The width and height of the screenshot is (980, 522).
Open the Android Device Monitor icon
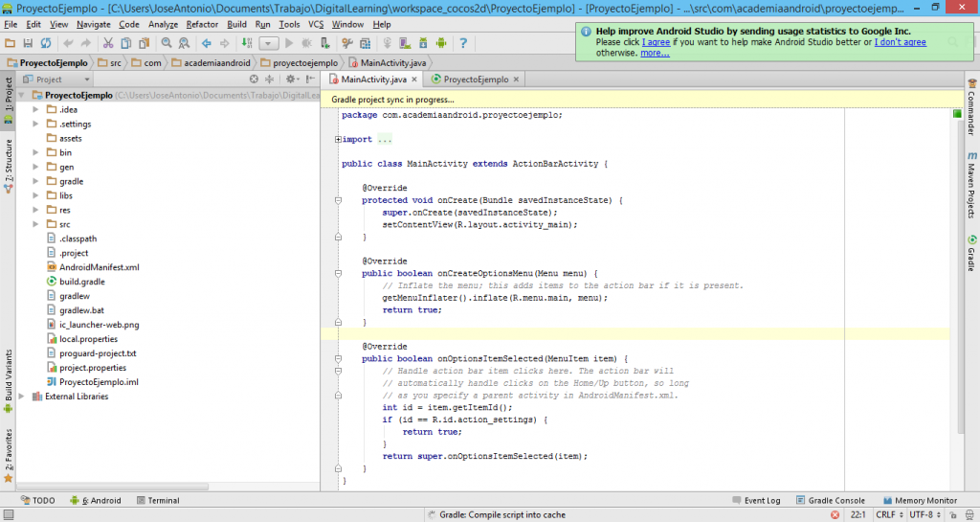[x=441, y=43]
